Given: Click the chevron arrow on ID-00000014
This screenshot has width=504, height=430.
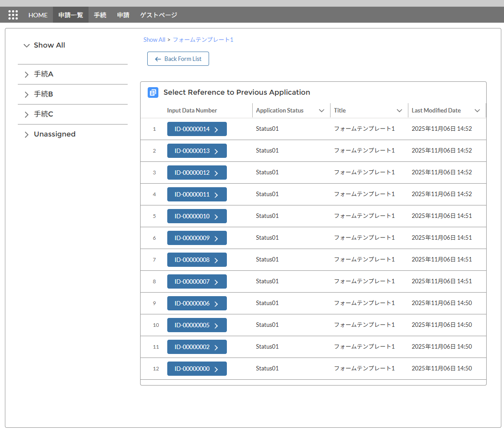Looking at the screenshot, I should point(216,129).
